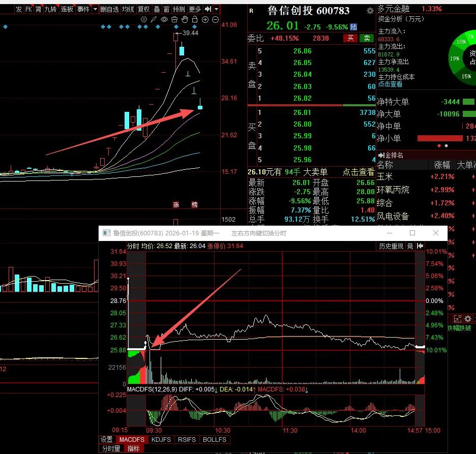The image size is (476, 454).
Task: Click the 叠 overlay toolbar button
Action: tap(157, 10)
